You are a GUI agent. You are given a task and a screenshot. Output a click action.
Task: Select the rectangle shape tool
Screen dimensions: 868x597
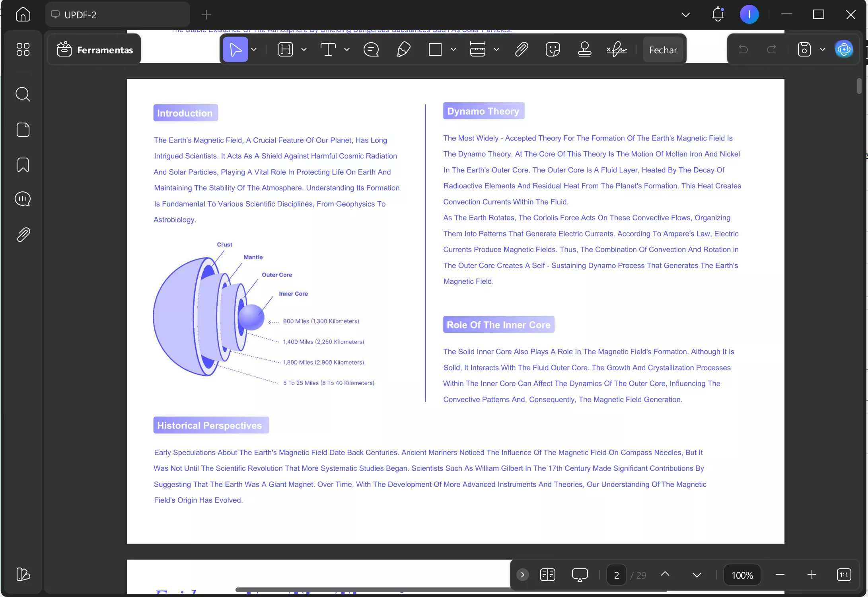pos(435,50)
